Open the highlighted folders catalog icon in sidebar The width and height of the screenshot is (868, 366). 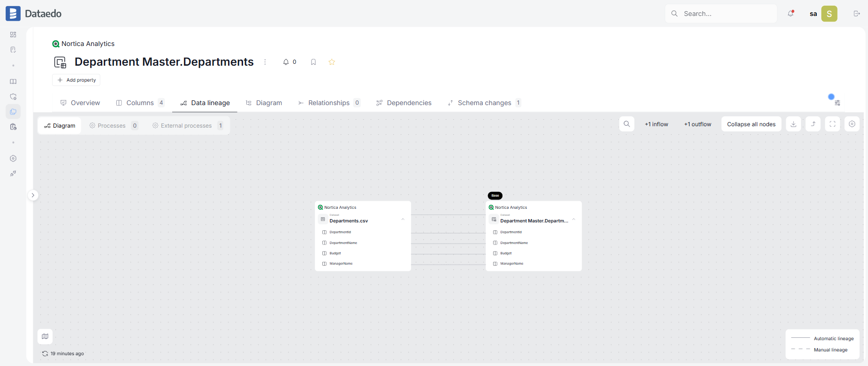[13, 112]
